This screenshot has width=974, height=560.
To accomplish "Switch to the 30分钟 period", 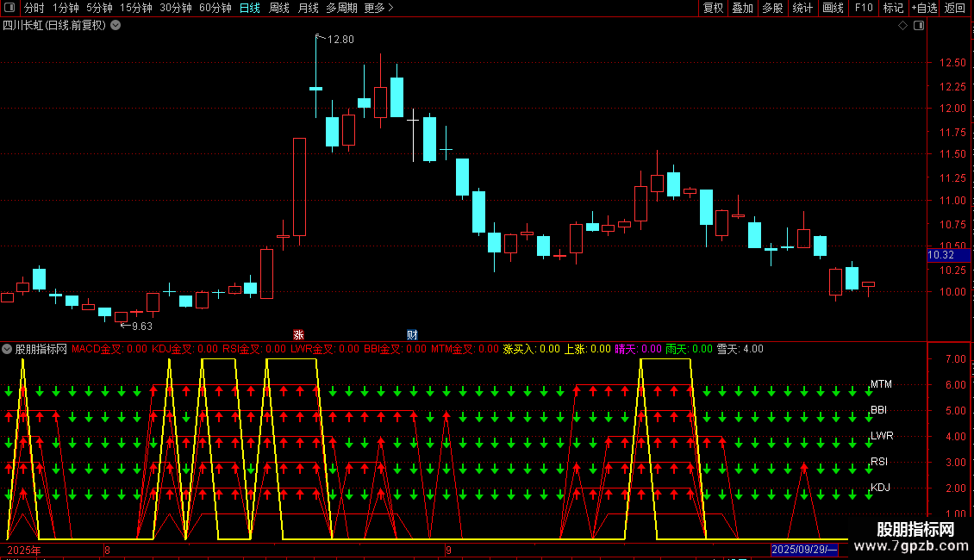I will coord(176,8).
